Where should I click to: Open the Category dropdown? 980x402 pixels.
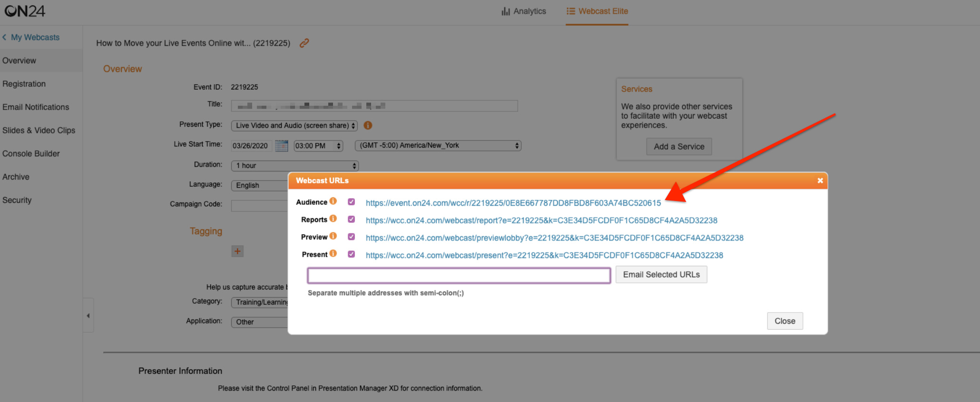(259, 302)
